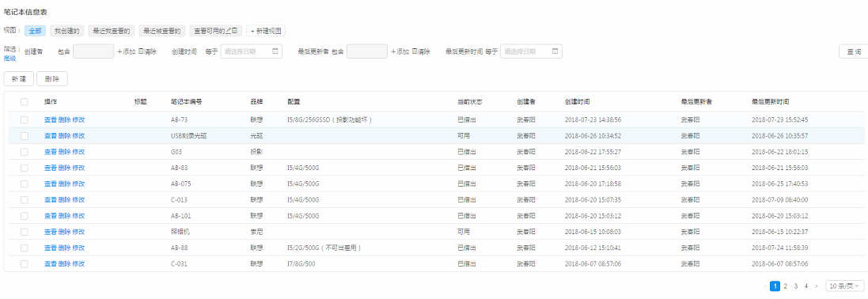
Task: Open the 最后更新时间 date picker field
Action: coord(532,51)
